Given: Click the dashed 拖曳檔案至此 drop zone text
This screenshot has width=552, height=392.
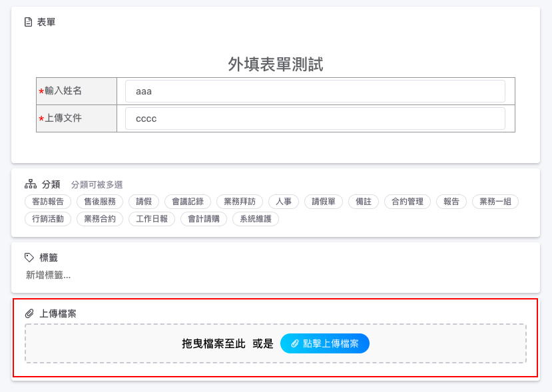Looking at the screenshot, I should click(x=214, y=343).
